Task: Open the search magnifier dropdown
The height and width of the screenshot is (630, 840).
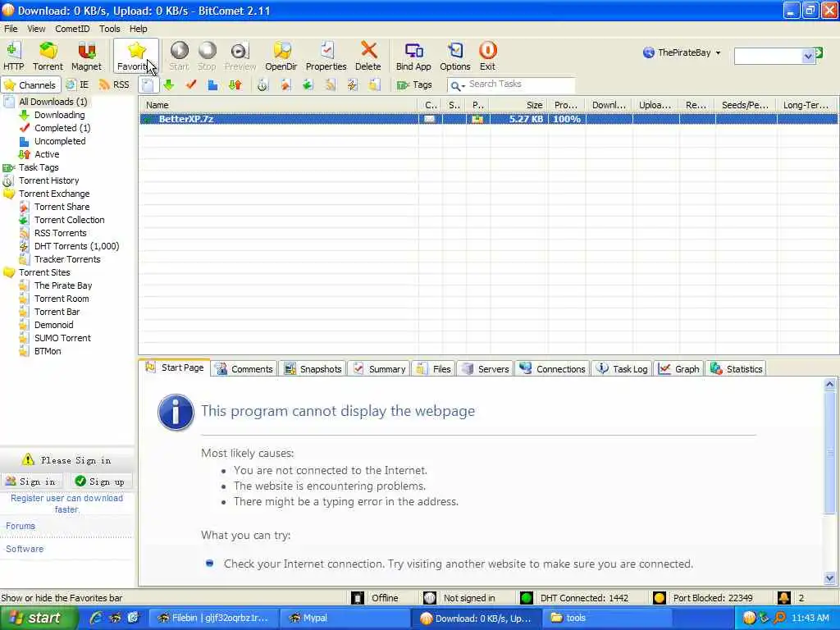Action: 457,85
